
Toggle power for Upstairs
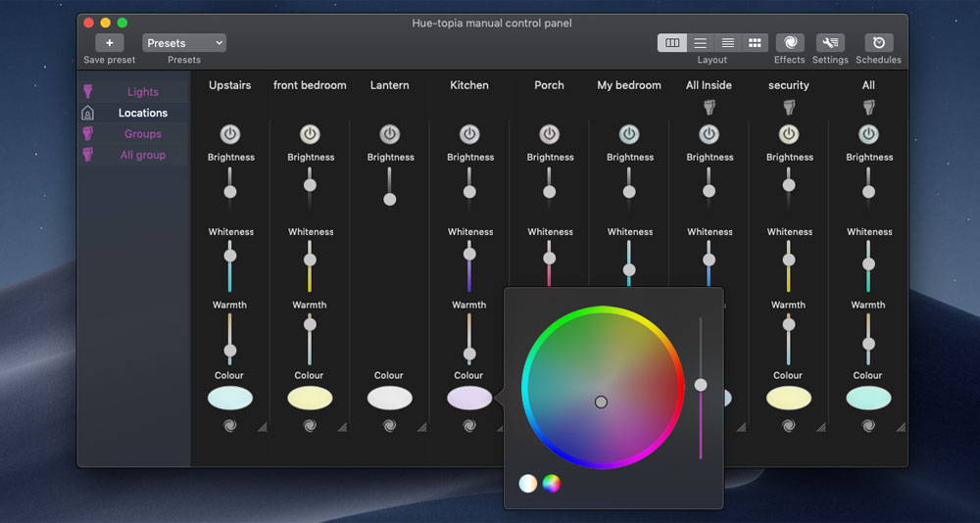click(x=230, y=134)
